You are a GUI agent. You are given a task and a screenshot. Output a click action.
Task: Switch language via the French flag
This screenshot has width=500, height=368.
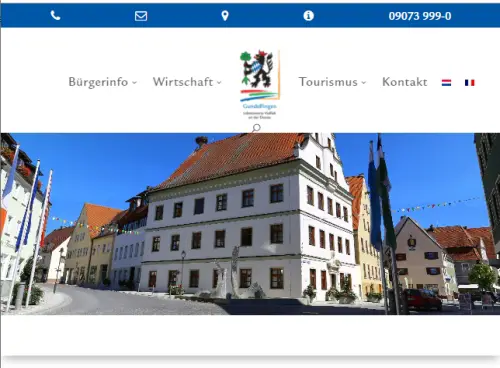pyautogui.click(x=470, y=82)
